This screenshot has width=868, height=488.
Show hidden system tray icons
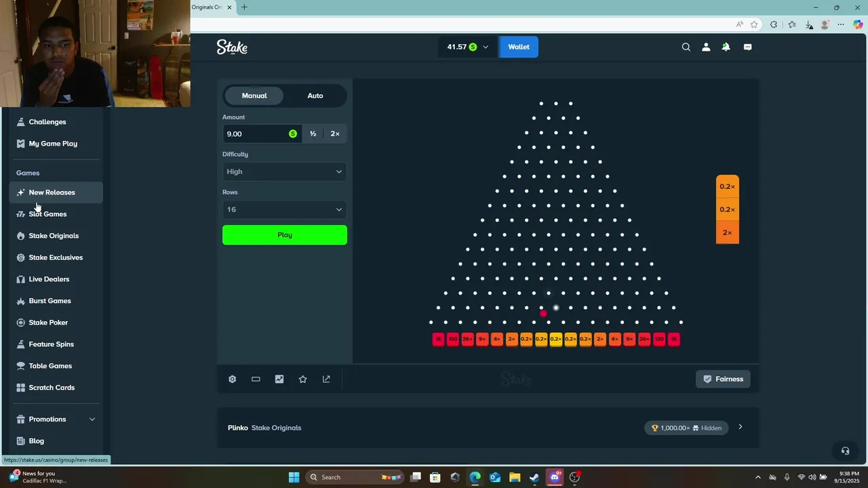click(x=758, y=477)
